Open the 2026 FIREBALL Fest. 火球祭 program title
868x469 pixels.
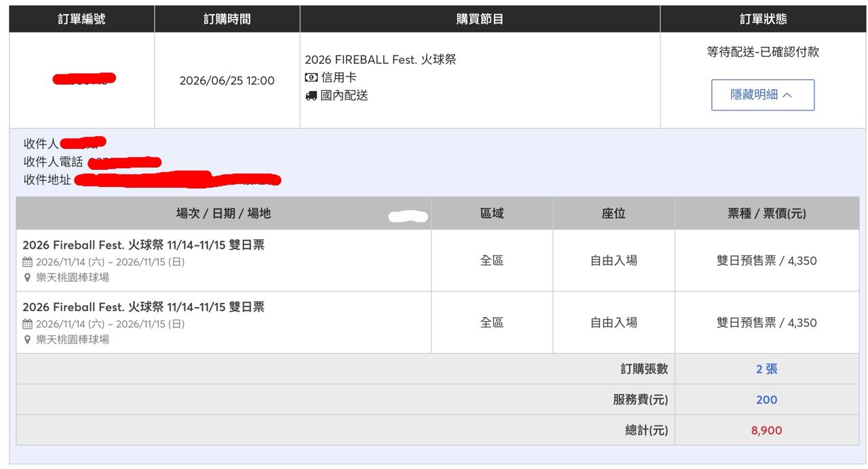380,60
